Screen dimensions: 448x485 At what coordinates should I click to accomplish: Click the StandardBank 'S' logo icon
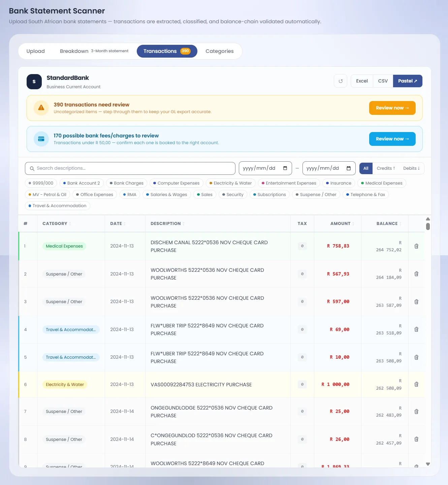[x=34, y=82]
